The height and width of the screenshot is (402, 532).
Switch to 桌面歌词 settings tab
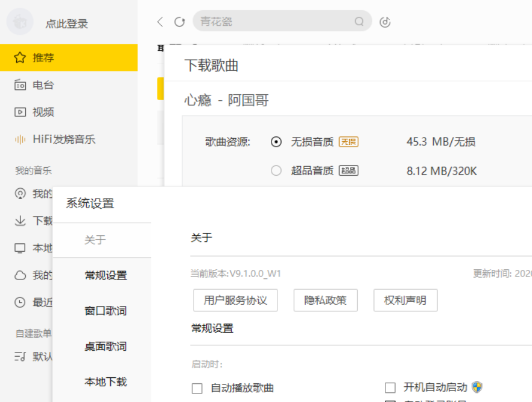tap(106, 347)
